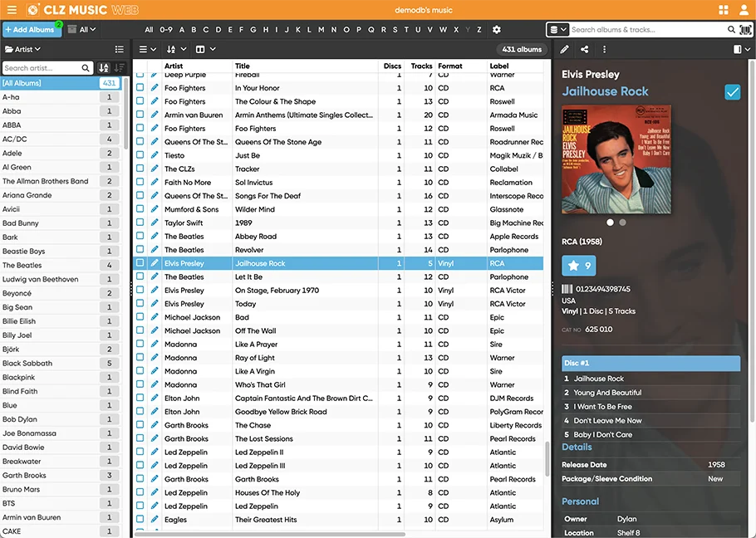
Task: Open the user account menu
Action: click(744, 10)
